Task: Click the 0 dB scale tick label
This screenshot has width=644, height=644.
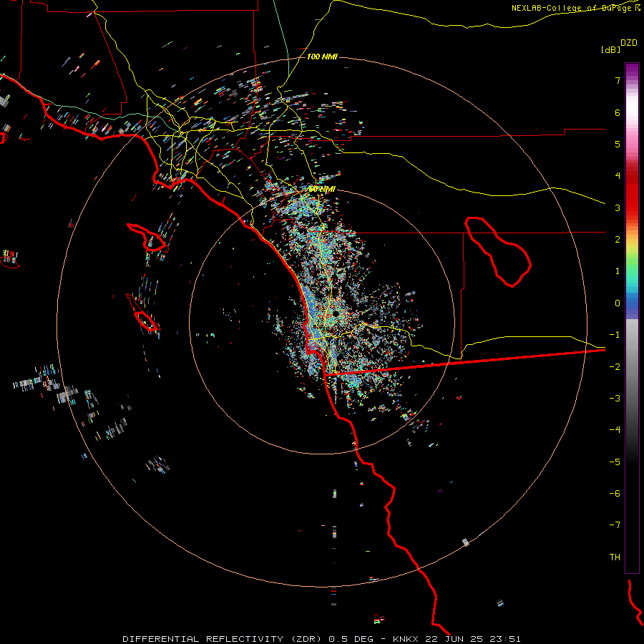Action: point(618,303)
